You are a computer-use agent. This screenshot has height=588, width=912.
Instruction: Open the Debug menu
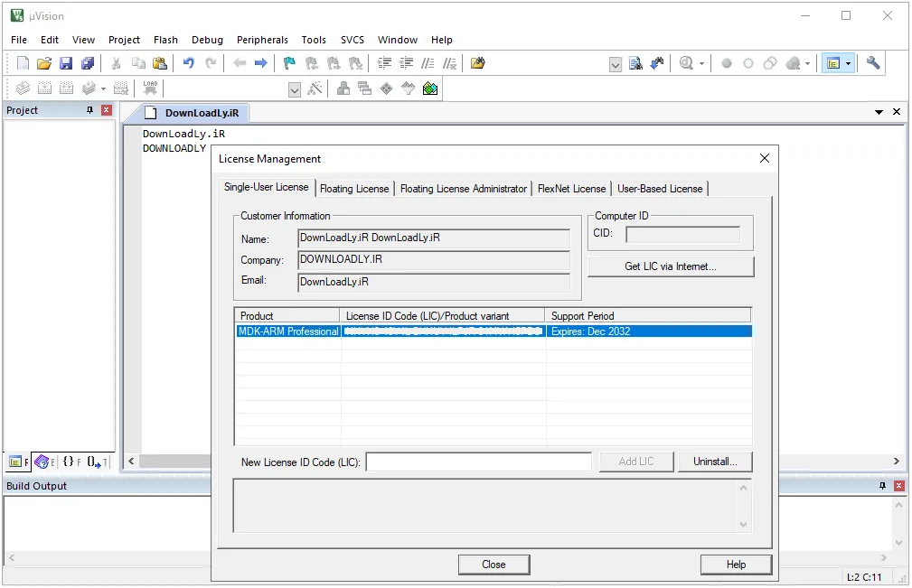click(x=207, y=40)
